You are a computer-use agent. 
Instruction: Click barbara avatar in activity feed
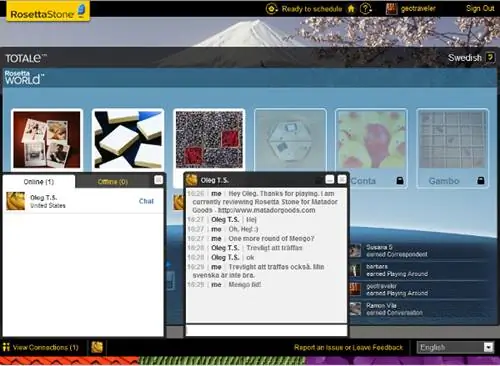tap(355, 270)
